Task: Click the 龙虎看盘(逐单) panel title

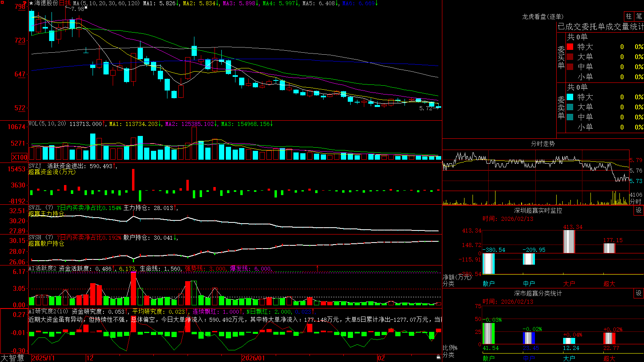Action: click(x=543, y=16)
